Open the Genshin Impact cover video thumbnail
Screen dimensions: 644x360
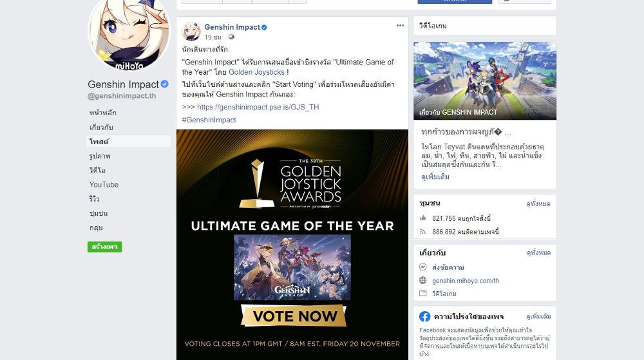[485, 81]
